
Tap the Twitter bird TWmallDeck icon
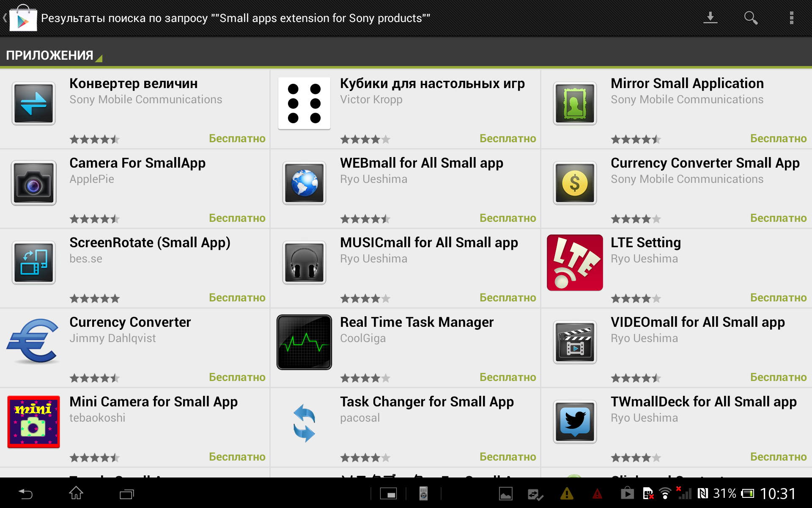574,422
